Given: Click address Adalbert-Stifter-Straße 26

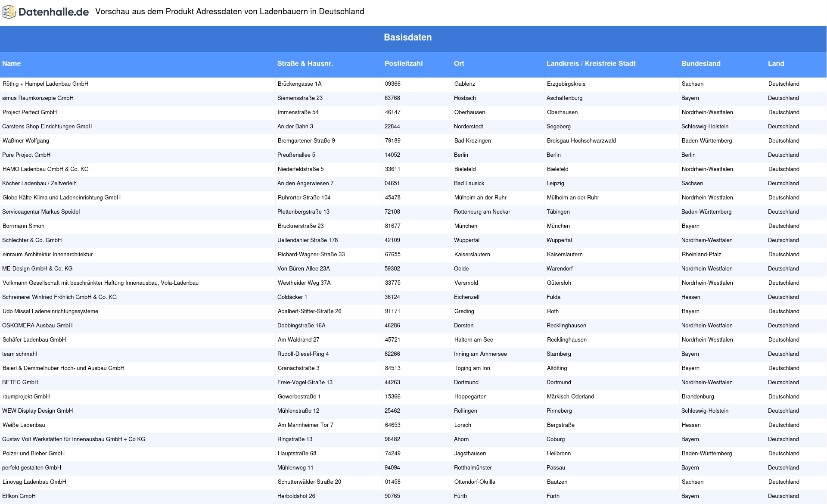Looking at the screenshot, I should [x=310, y=311].
